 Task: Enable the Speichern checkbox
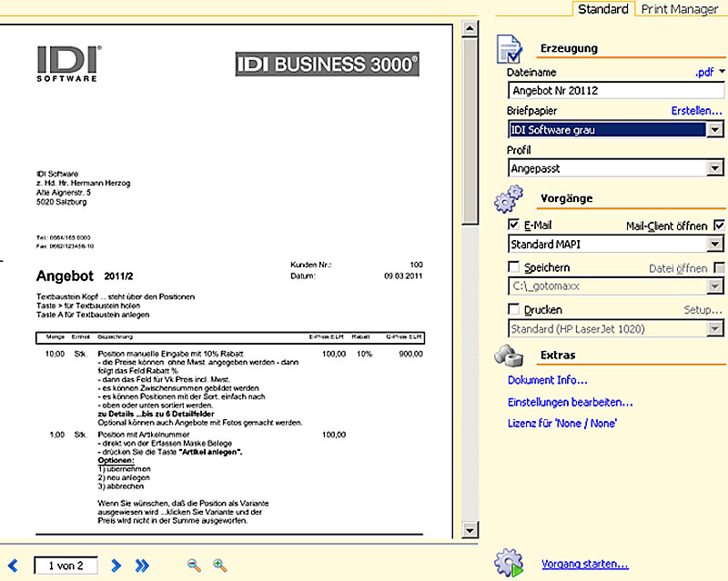(x=513, y=267)
